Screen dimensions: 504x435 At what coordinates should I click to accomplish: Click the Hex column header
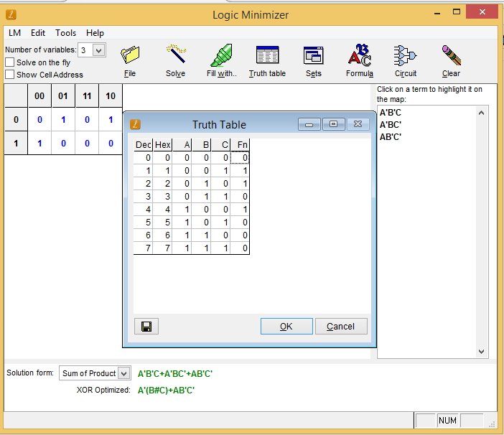click(x=163, y=145)
